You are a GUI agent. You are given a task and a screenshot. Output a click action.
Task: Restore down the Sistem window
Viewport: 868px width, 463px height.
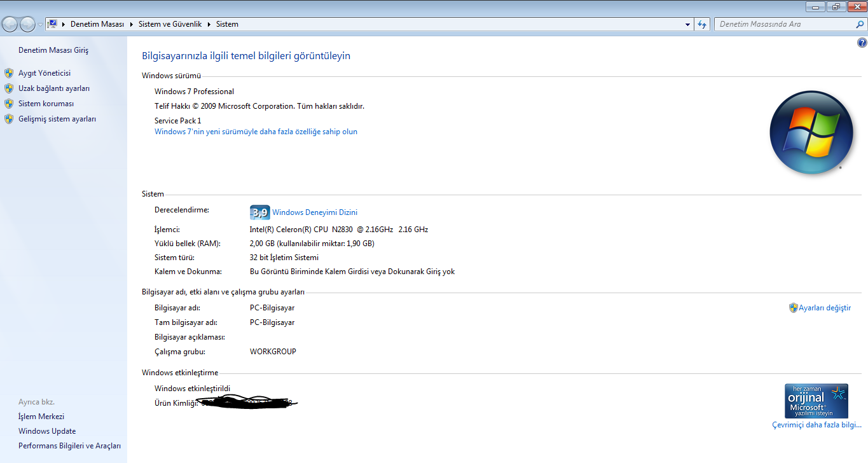click(x=835, y=6)
